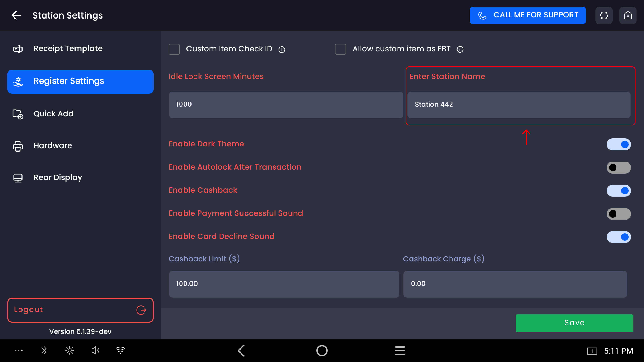Click the Enable Cashback label
The image size is (644, 362).
pyautogui.click(x=203, y=190)
